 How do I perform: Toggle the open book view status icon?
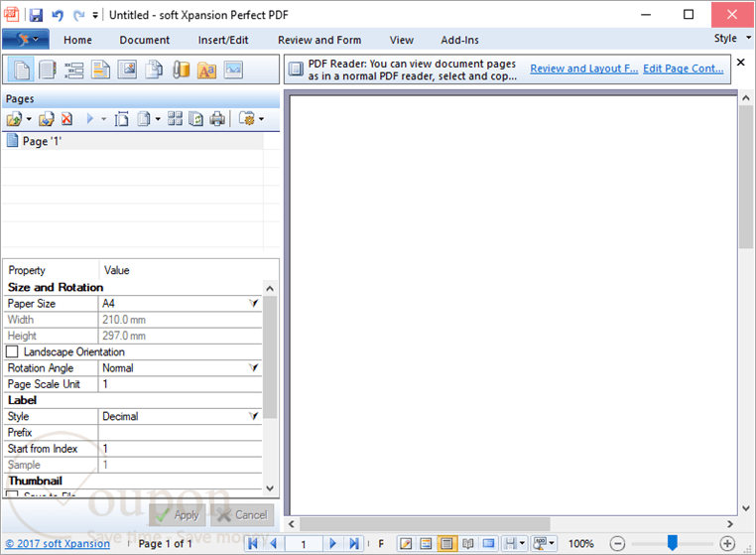click(x=467, y=544)
